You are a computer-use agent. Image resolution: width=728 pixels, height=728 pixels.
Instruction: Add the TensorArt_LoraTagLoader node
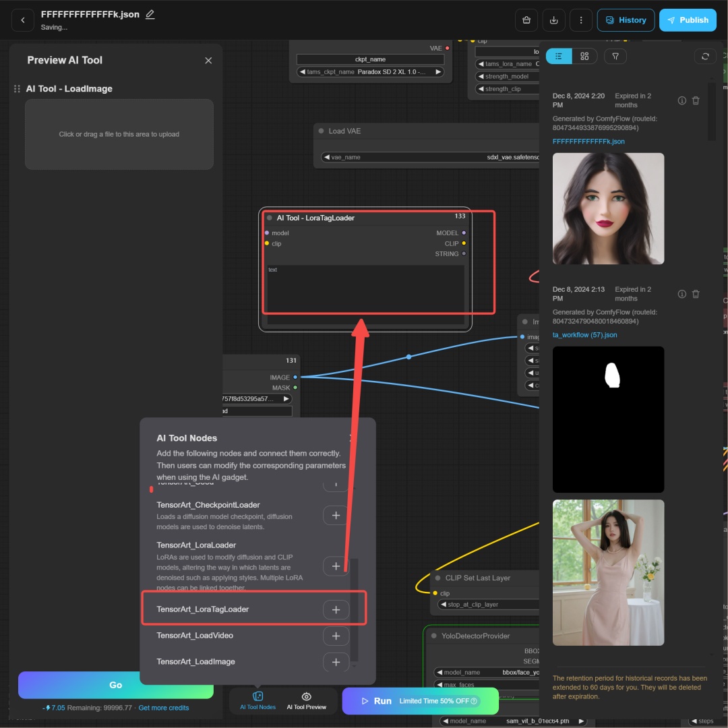[336, 609]
